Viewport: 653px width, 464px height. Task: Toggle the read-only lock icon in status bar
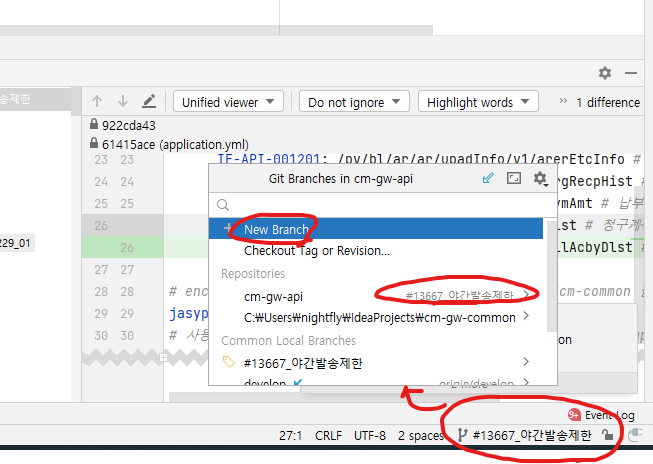pos(608,435)
